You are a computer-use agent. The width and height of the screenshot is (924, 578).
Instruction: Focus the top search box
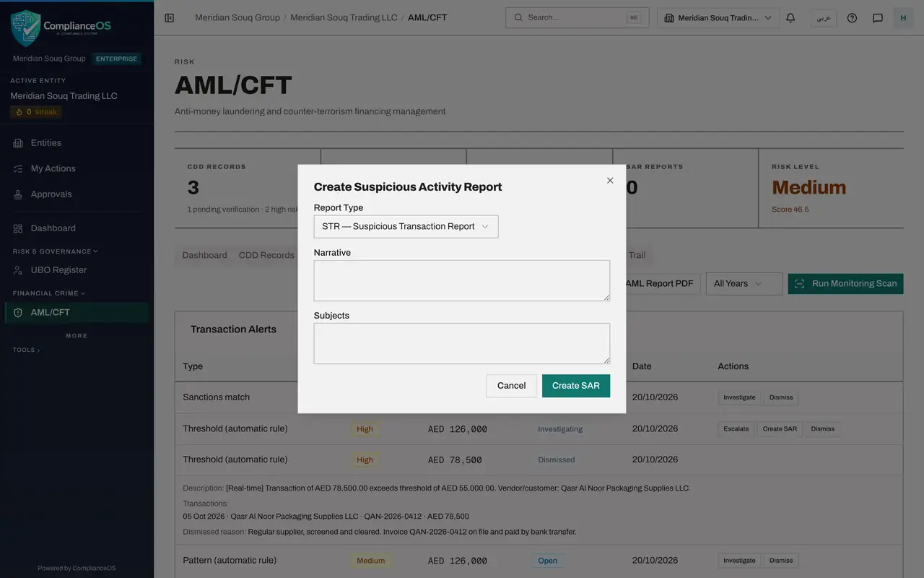(x=577, y=17)
